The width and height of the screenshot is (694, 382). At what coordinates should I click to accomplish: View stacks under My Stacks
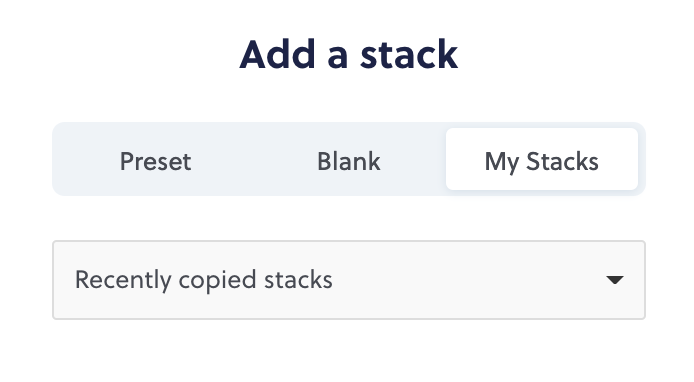tap(542, 159)
